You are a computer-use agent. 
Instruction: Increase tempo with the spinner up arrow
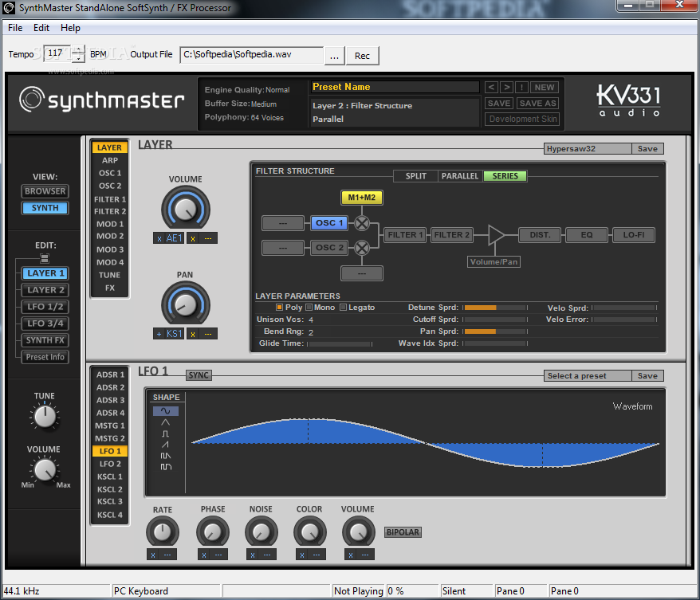click(78, 49)
